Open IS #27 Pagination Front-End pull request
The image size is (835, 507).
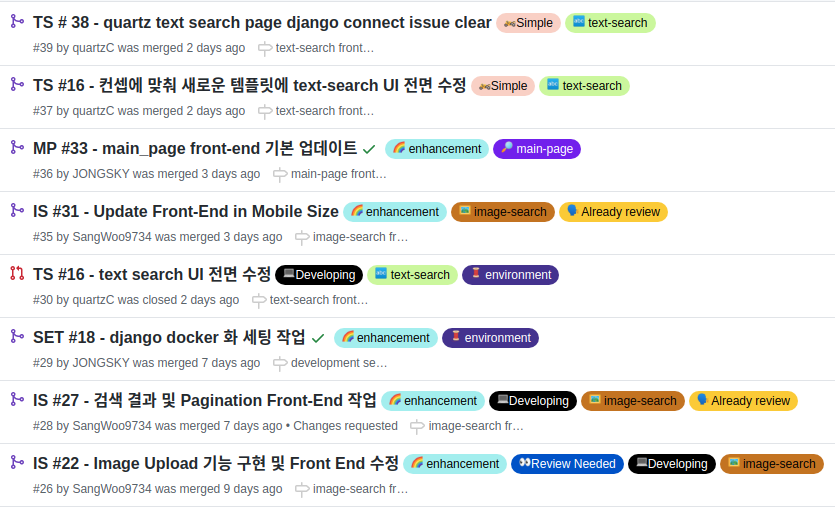[x=204, y=400]
